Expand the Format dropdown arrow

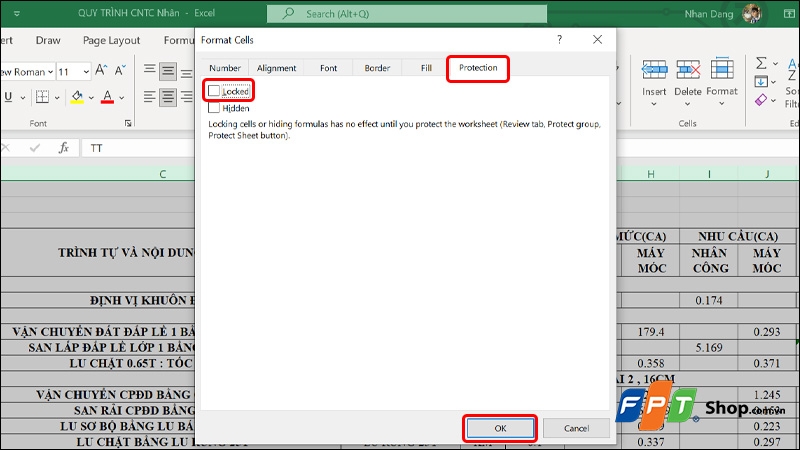(721, 104)
